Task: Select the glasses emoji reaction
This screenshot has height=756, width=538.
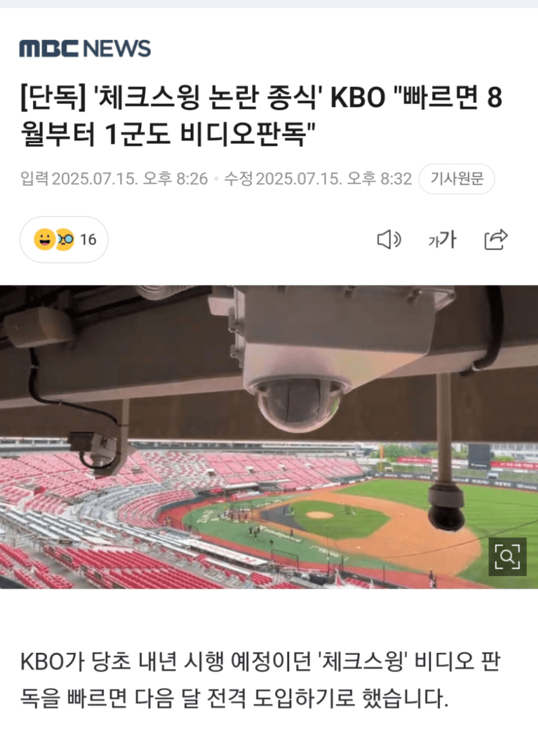Action: (65, 240)
